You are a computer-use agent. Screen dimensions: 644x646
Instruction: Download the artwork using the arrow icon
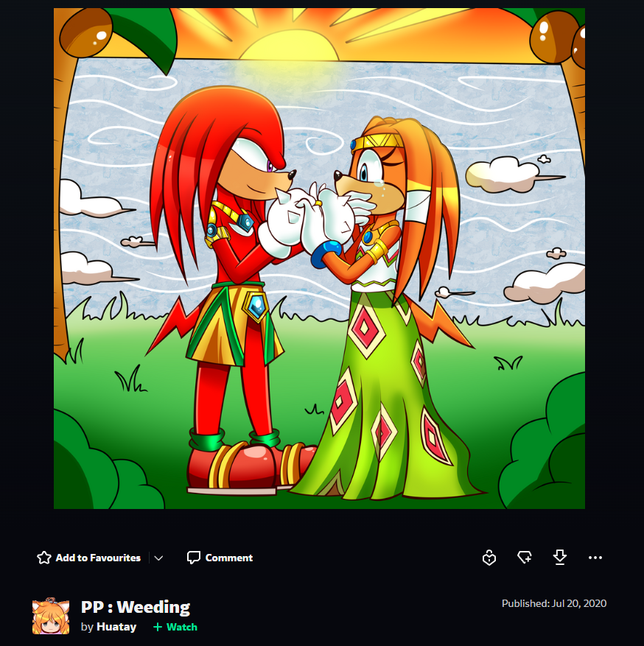point(559,558)
